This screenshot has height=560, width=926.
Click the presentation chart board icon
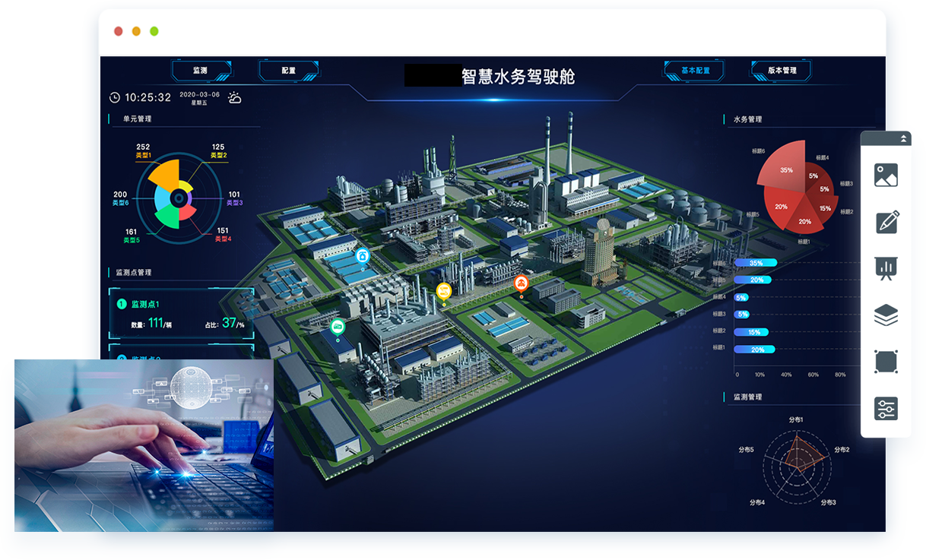coord(886,268)
